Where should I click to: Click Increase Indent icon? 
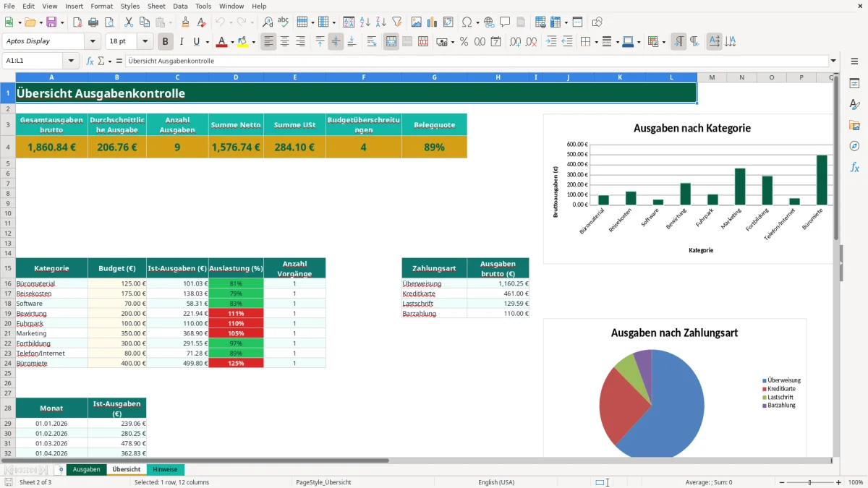coord(551,42)
